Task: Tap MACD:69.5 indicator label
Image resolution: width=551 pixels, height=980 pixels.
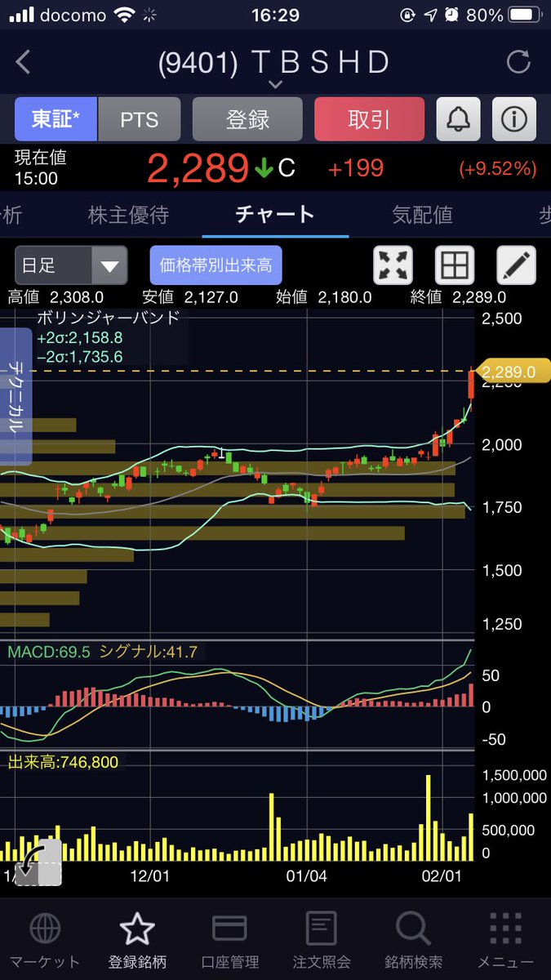Action: coord(48,652)
